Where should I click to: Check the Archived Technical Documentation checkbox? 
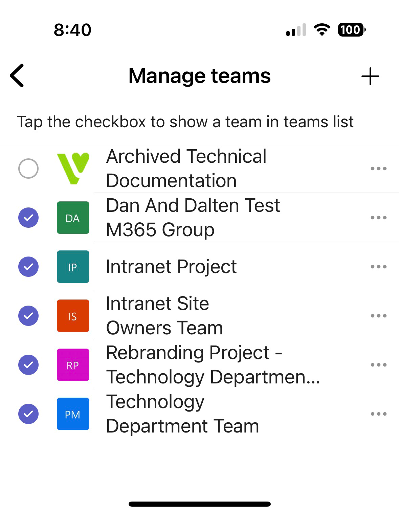28,168
